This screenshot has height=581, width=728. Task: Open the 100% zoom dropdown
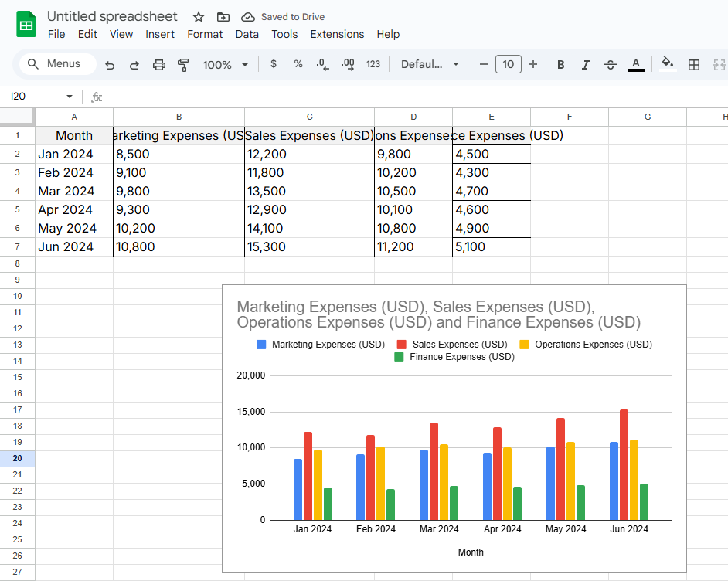226,65
